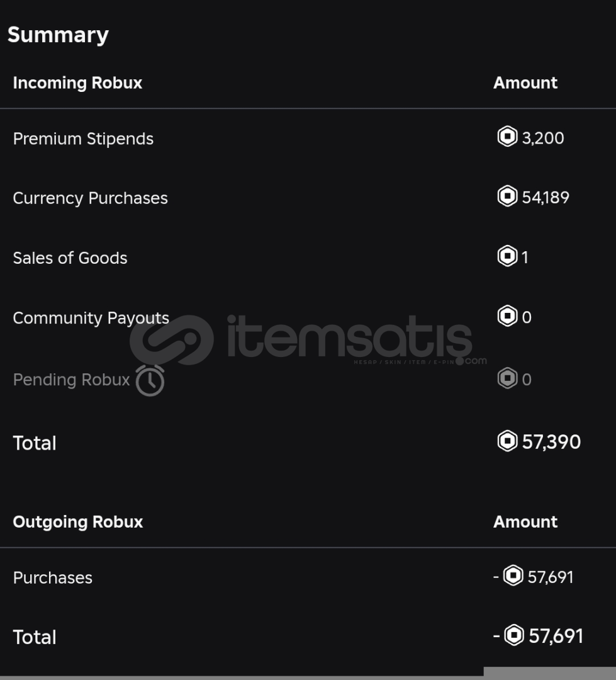Click the Robux icon next to 54,189

[507, 196]
